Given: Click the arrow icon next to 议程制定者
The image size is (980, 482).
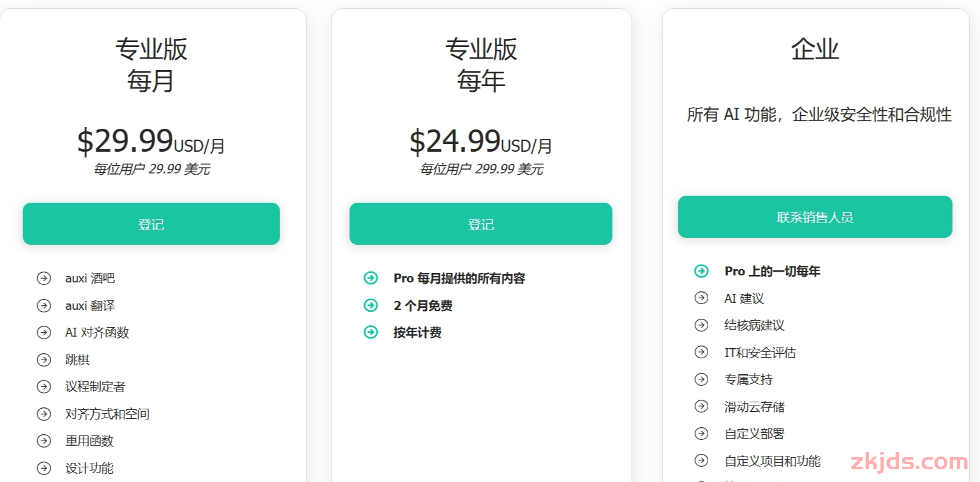Looking at the screenshot, I should 43,386.
